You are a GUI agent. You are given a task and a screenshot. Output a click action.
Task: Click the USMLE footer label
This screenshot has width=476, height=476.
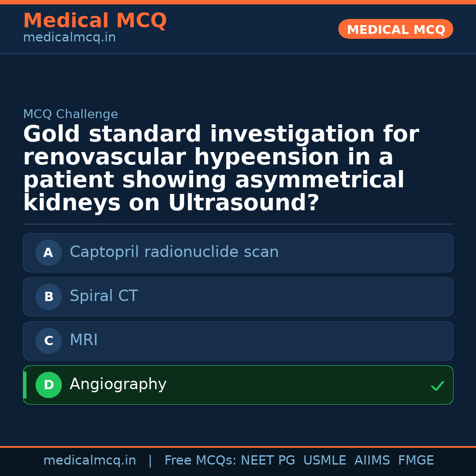coord(325,461)
